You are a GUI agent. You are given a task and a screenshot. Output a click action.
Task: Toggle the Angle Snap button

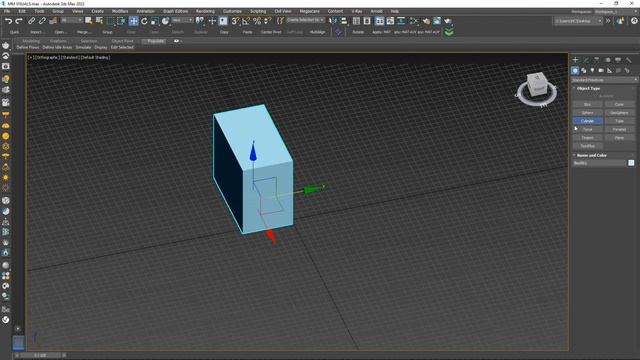point(246,21)
